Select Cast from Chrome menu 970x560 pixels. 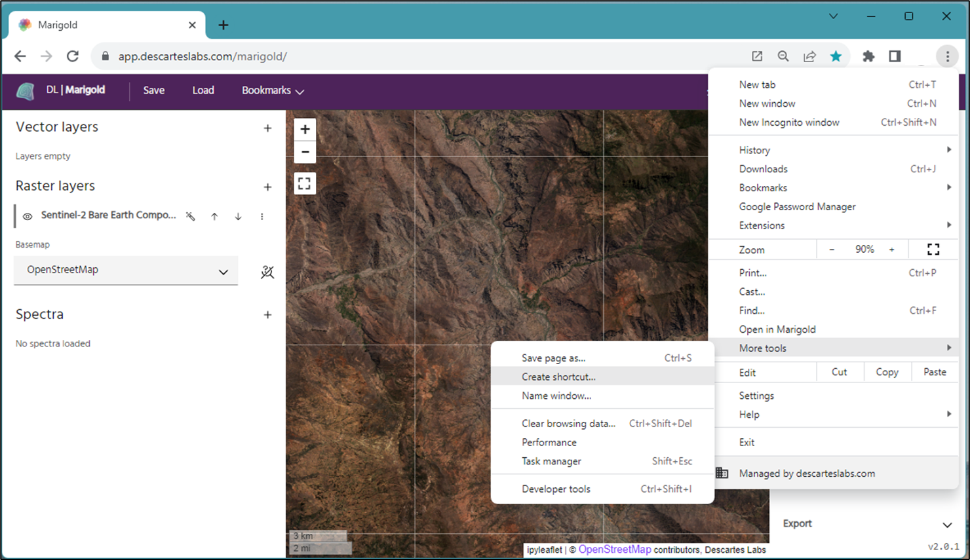pos(834,292)
